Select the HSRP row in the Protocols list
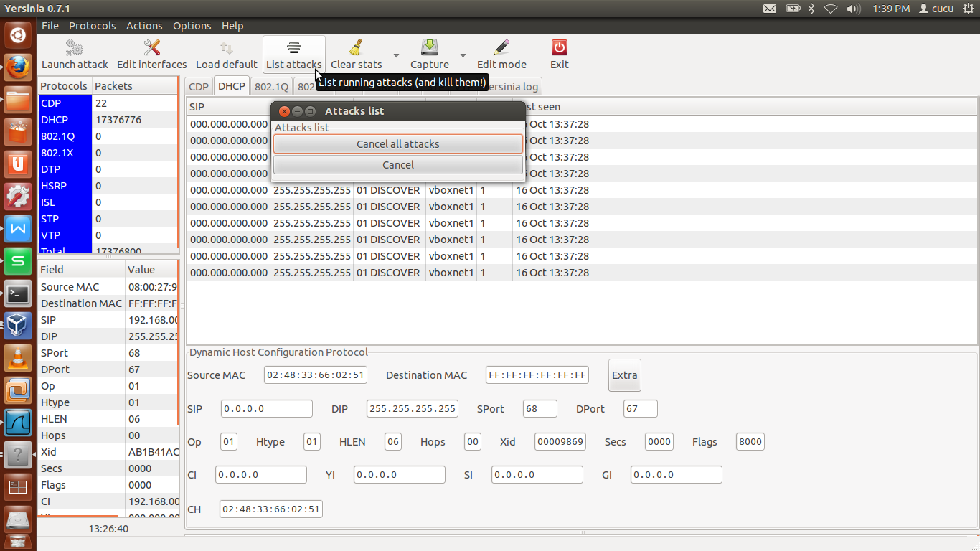Image resolution: width=980 pixels, height=551 pixels. point(108,186)
